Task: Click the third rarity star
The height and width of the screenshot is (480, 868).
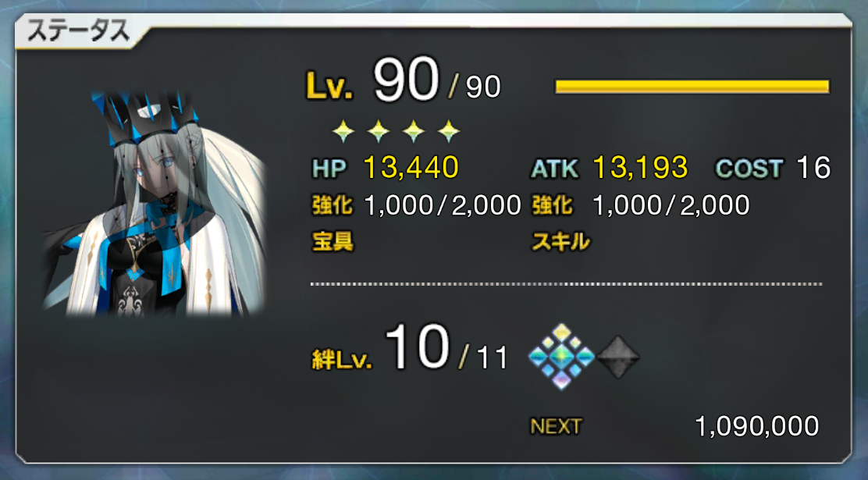Action: click(414, 132)
